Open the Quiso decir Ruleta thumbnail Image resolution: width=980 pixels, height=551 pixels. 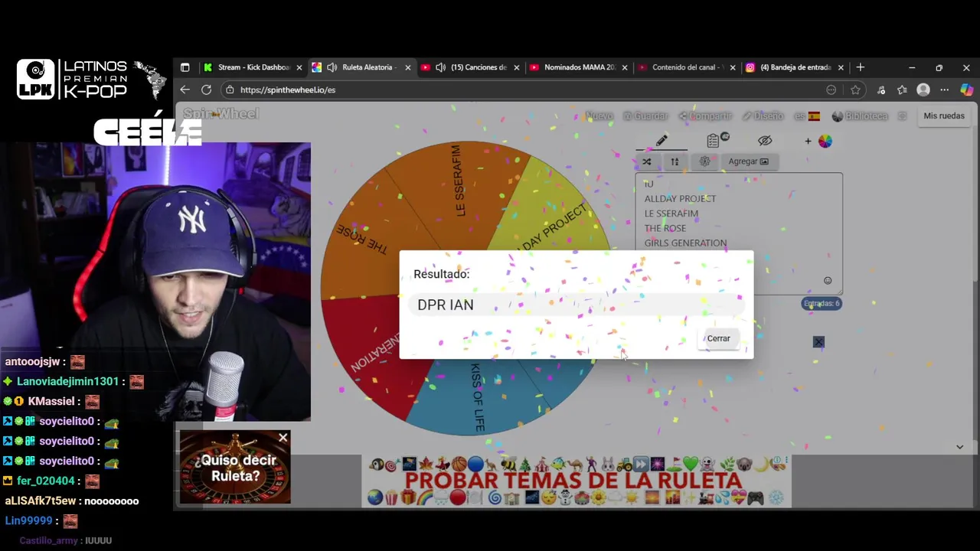click(235, 468)
